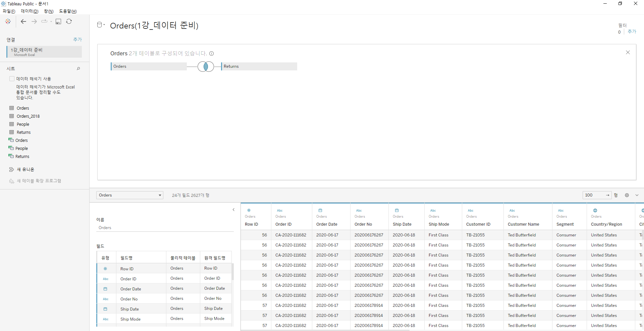Image resolution: width=644 pixels, height=331 pixels.
Task: Click Segment column Abc type icon
Action: [561, 211]
